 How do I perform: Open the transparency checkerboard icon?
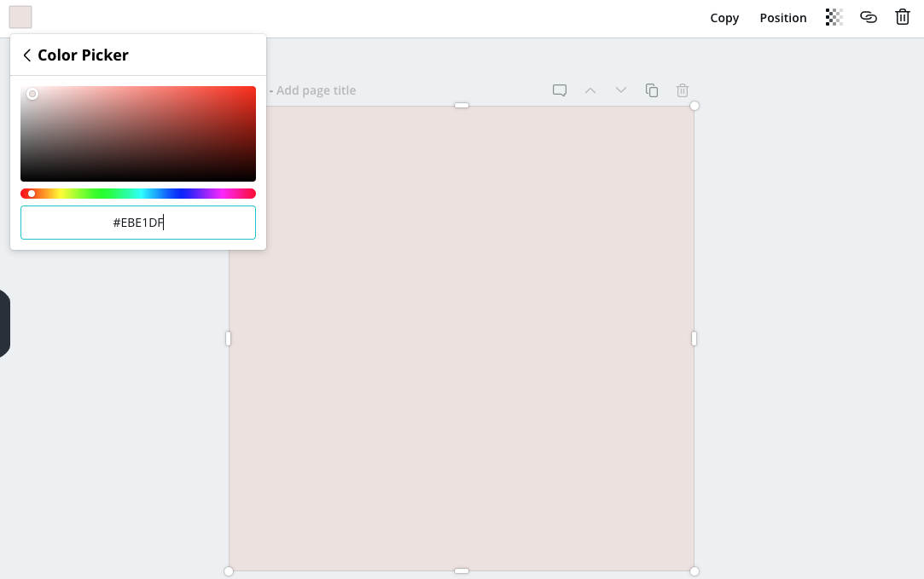pos(834,18)
